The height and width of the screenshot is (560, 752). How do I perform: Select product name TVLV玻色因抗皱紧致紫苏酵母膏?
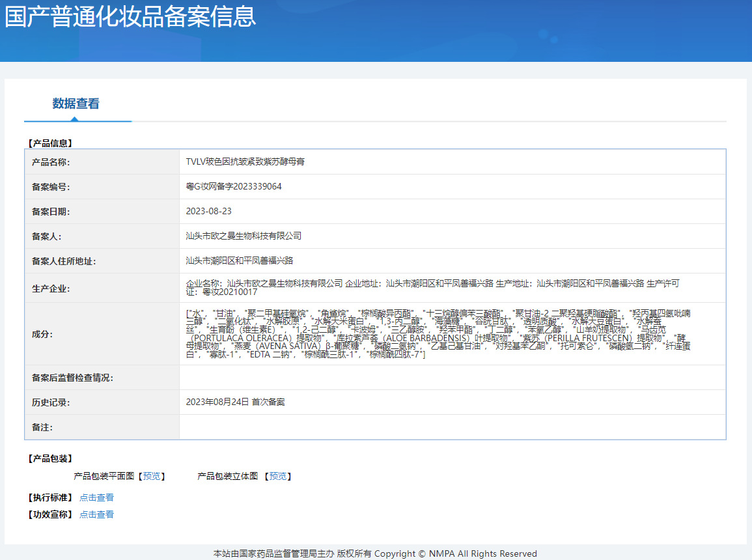pyautogui.click(x=245, y=161)
